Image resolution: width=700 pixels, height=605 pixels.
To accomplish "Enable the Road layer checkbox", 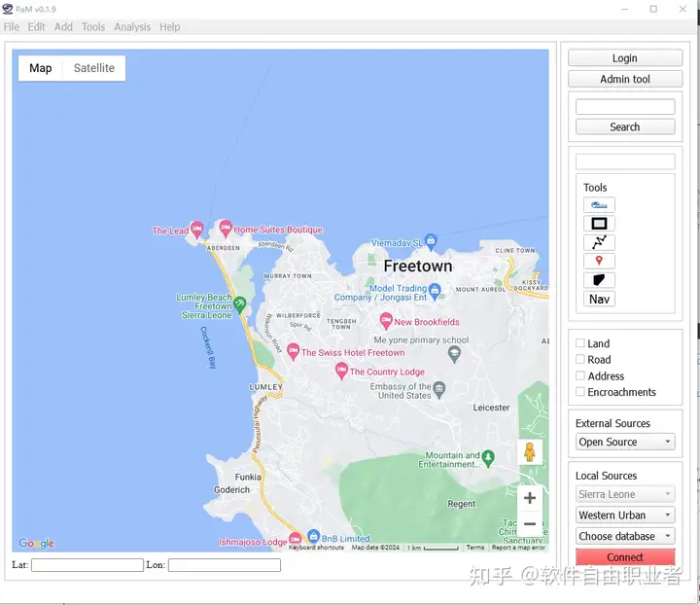I will 579,359.
